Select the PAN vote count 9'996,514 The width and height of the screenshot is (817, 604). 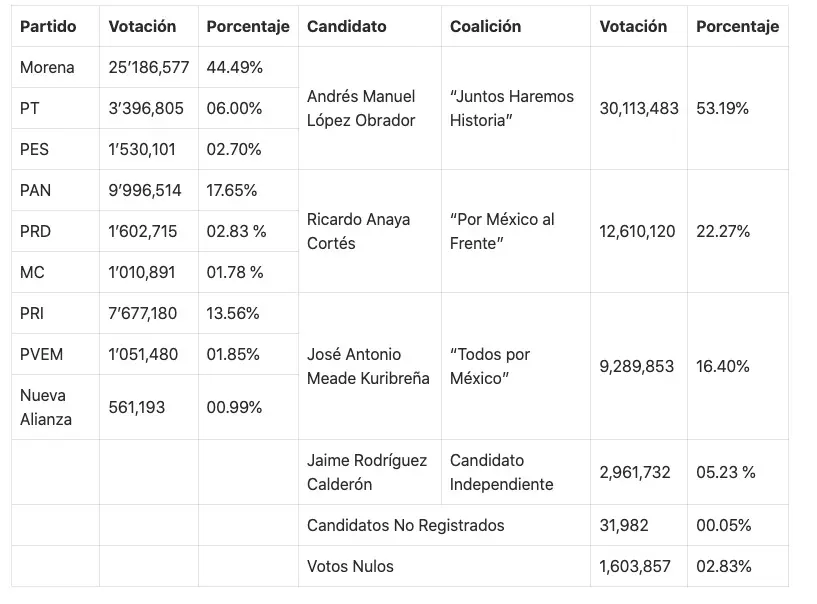point(145,190)
